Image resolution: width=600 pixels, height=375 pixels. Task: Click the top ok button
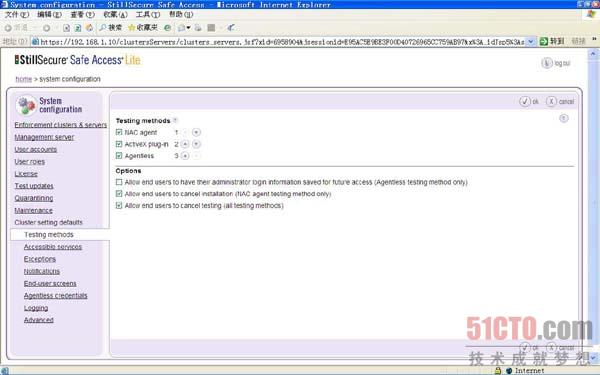click(529, 101)
